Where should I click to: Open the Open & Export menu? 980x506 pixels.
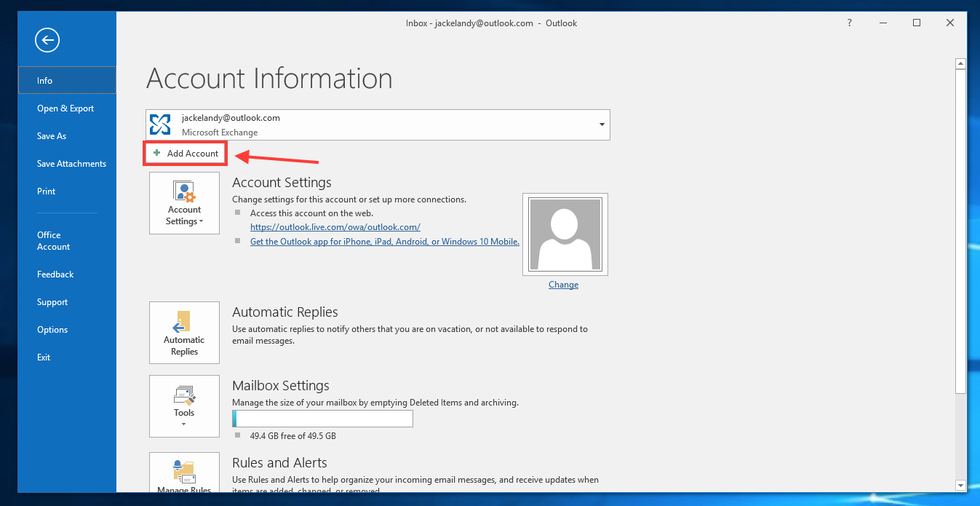pos(67,108)
